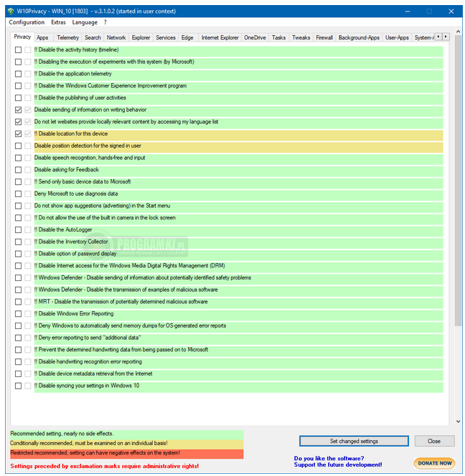Screen dimensions: 465x476
Task: Switch to the Background-Apps tab
Action: tap(359, 38)
